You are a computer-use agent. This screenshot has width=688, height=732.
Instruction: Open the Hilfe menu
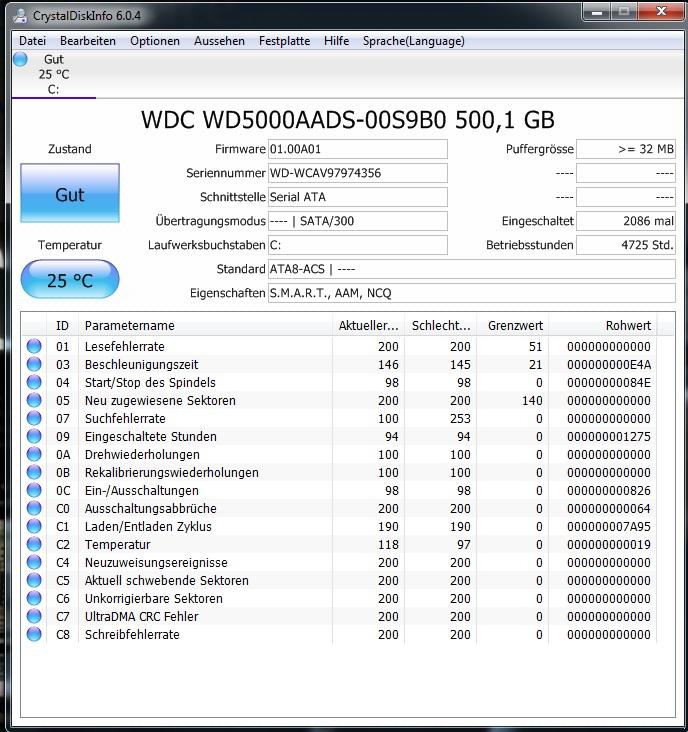337,41
